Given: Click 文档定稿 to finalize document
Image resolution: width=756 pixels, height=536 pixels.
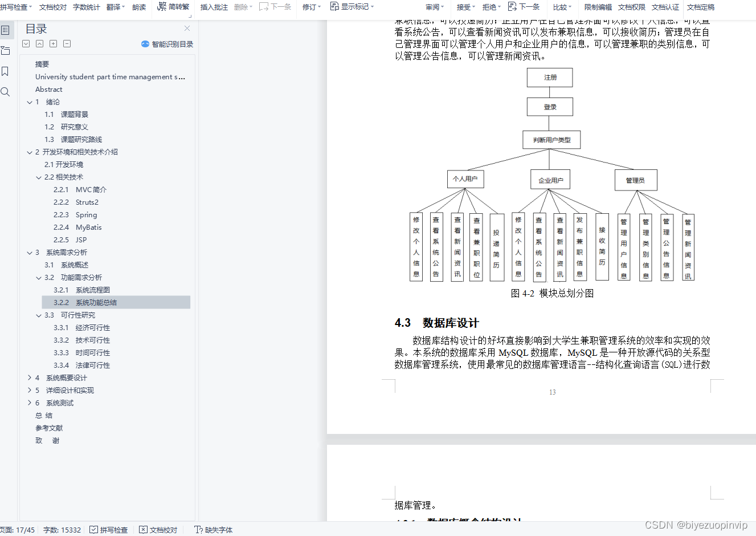Looking at the screenshot, I should [700, 7].
